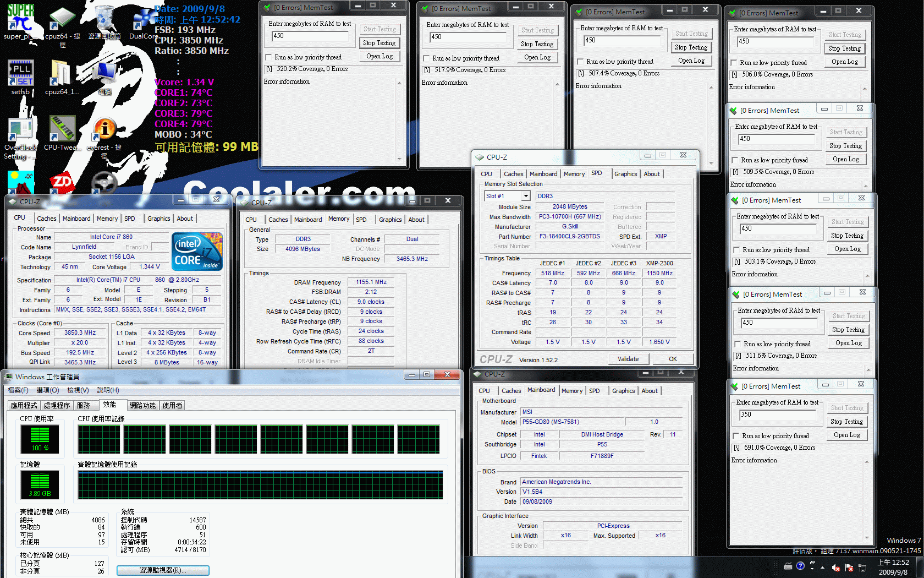Enable low priority thread in 517.9% coverage MemTest
This screenshot has width=924, height=578.
coord(426,58)
